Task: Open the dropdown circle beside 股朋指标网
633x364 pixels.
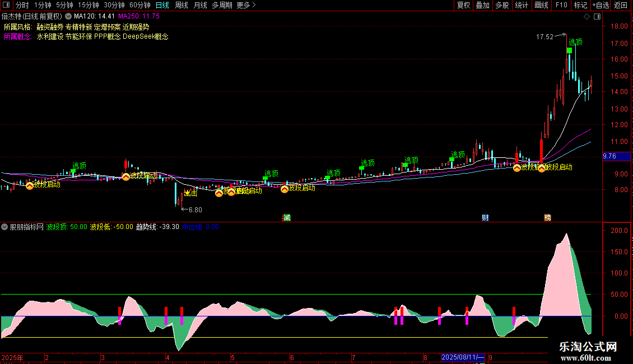Action: coord(4,227)
